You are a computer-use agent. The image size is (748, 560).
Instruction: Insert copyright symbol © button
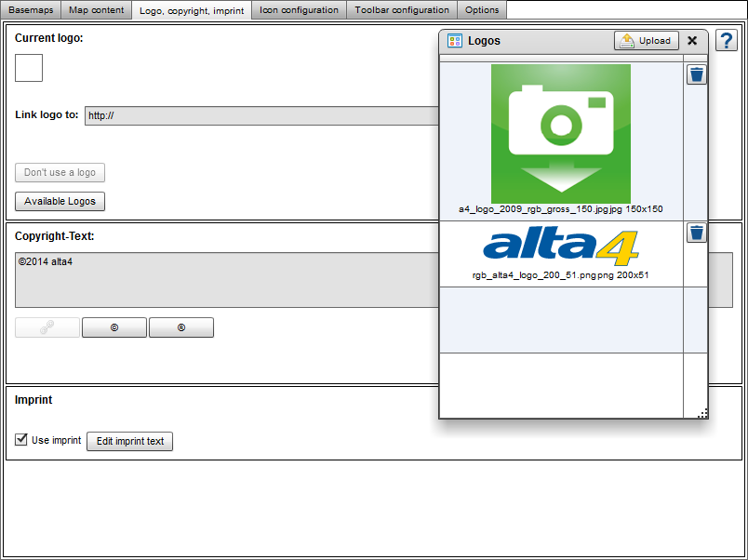[x=114, y=327]
